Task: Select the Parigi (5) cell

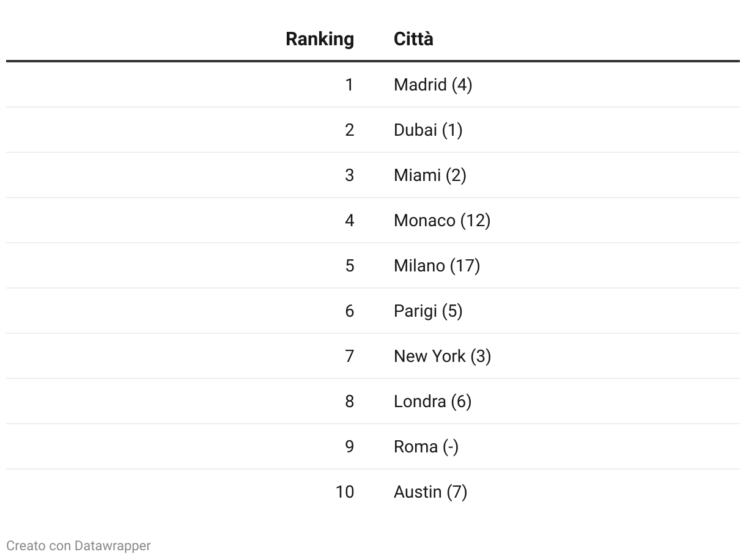Action: tap(428, 311)
